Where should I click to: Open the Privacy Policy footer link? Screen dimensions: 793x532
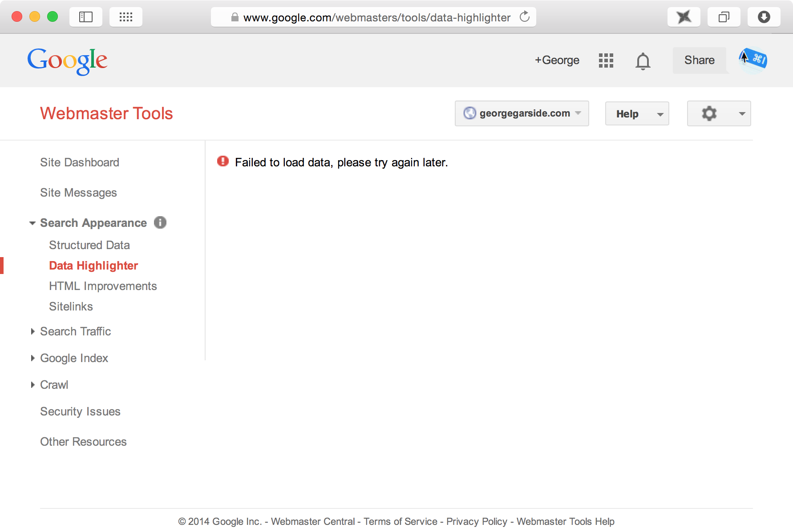tap(477, 521)
